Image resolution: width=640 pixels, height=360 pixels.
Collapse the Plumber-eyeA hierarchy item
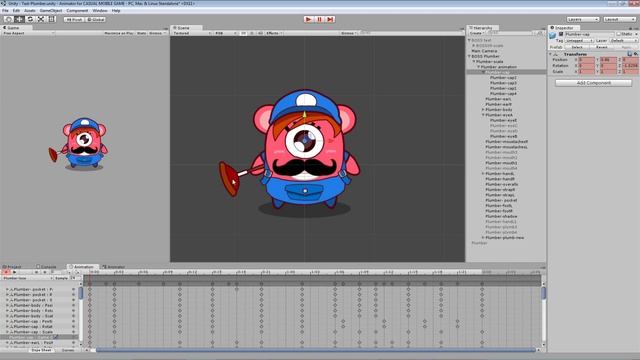pyautogui.click(x=483, y=115)
